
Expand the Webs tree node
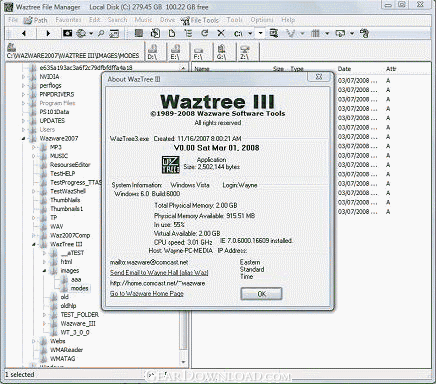pos(34,341)
